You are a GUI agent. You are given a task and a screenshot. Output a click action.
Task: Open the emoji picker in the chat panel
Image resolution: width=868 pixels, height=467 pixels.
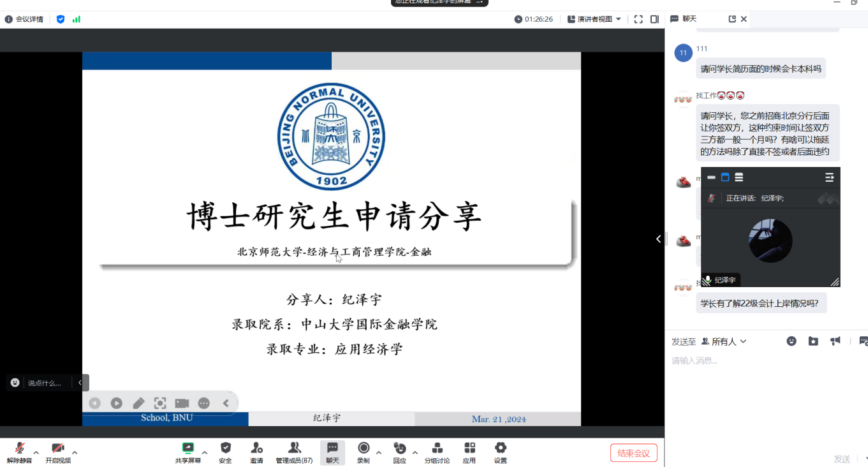(x=791, y=341)
